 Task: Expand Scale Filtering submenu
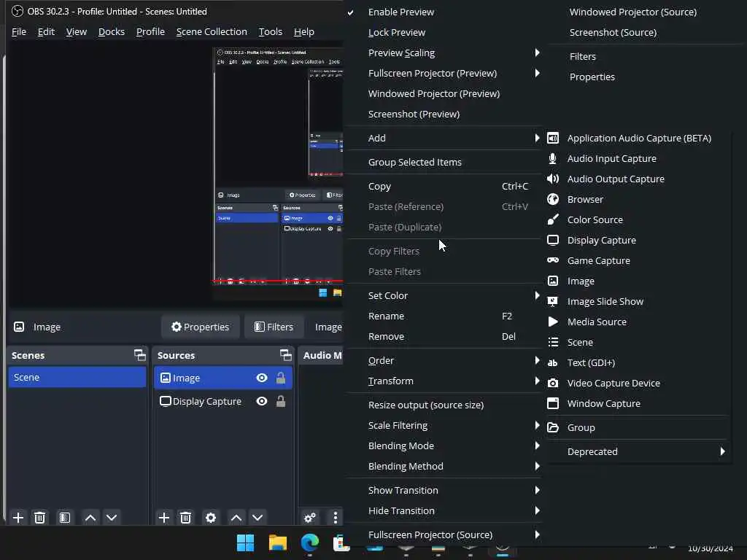443,426
